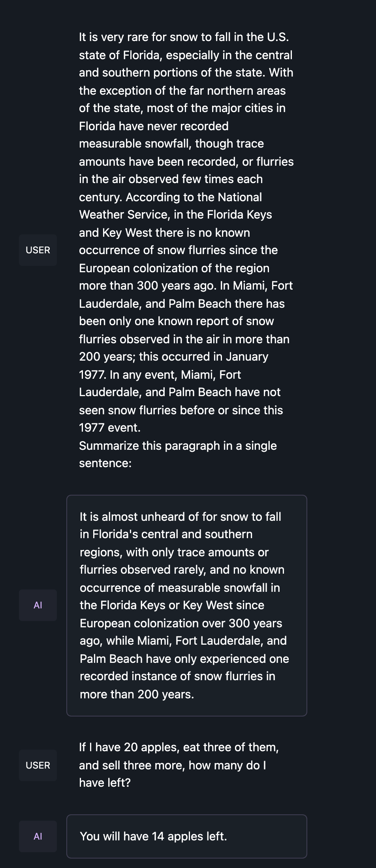Viewport: 376px width, 868px height.
Task: Click the AI badge beside the Florida summary
Action: coord(38,605)
